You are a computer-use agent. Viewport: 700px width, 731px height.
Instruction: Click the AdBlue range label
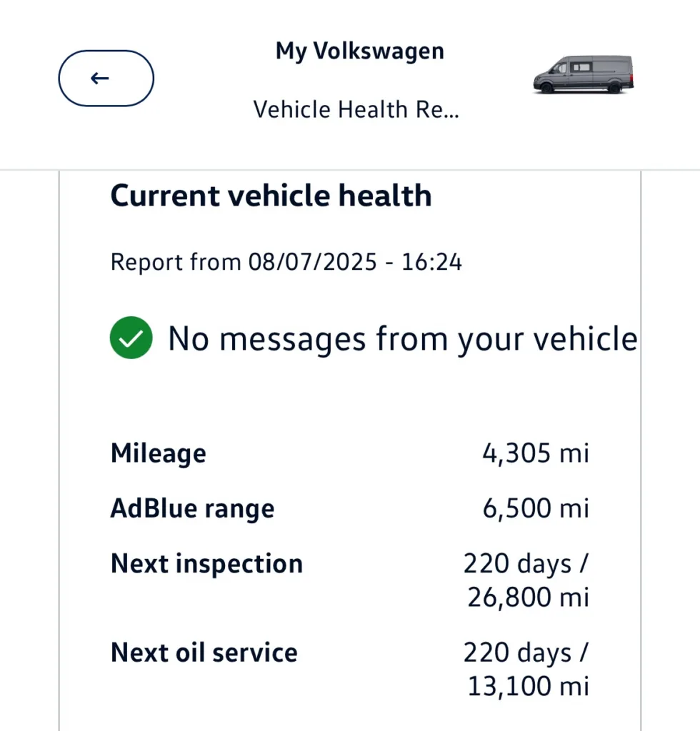click(192, 508)
